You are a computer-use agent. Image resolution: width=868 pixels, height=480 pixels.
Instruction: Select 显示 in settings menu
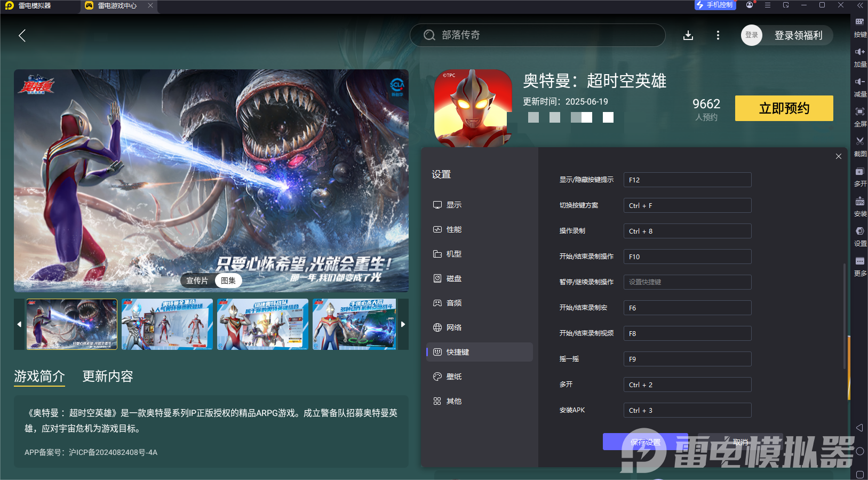(453, 205)
